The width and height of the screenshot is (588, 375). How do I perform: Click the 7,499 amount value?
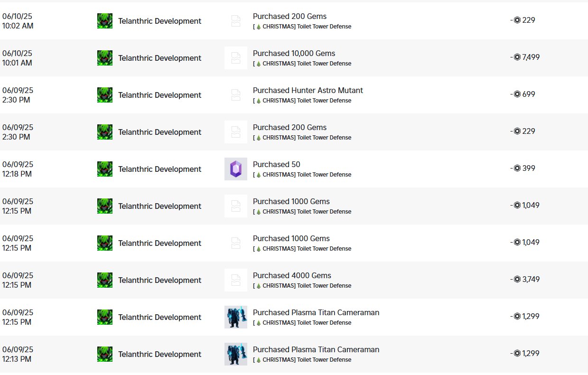pos(531,57)
